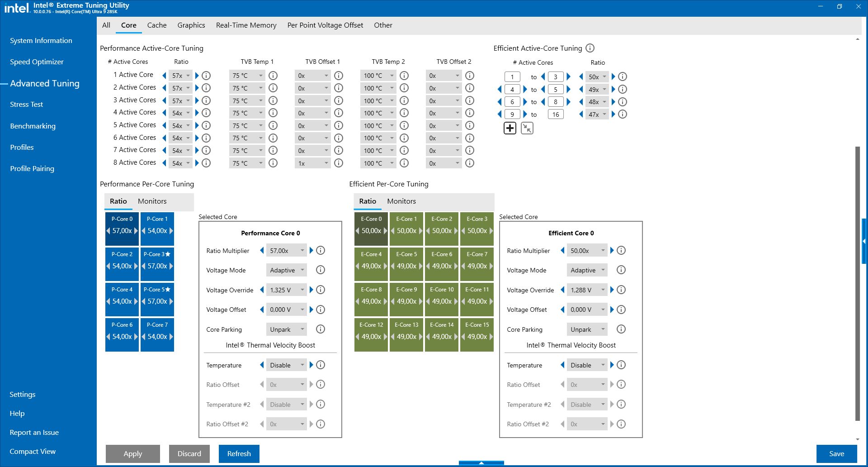Show info for Efficient Core 0 Voltage Override
Image resolution: width=868 pixels, height=467 pixels.
[x=621, y=290]
